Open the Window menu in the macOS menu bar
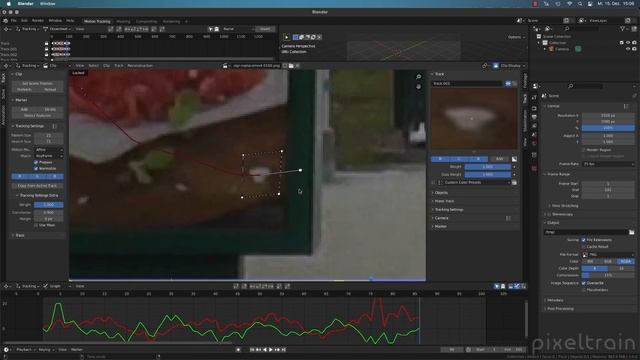 pyautogui.click(x=47, y=4)
